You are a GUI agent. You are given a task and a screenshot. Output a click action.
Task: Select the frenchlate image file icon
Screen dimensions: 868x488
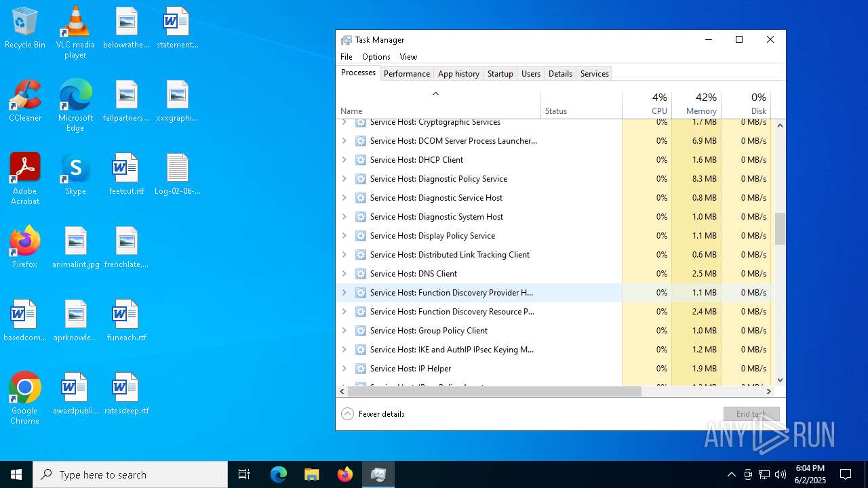coord(126,247)
